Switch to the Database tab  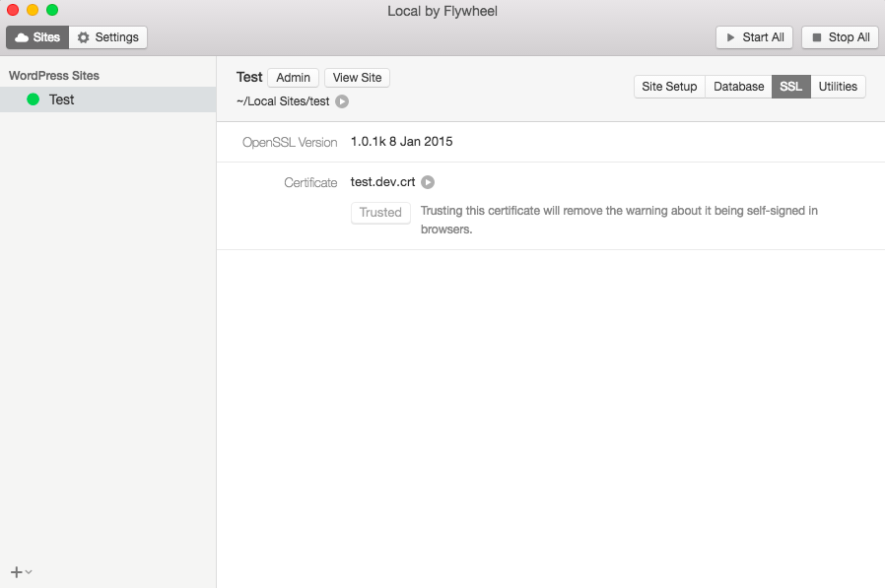tap(738, 87)
